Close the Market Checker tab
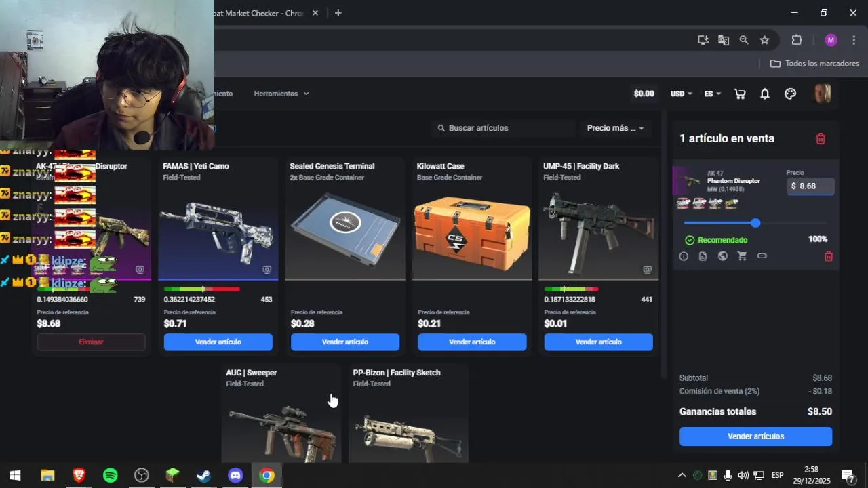 315,13
